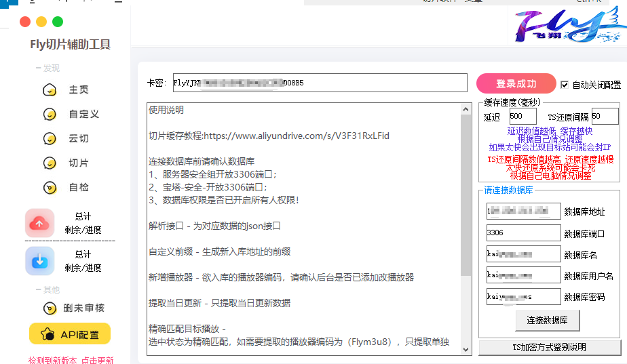Click the 数据库地址 input field
The width and height of the screenshot is (627, 364).
pyautogui.click(x=523, y=211)
